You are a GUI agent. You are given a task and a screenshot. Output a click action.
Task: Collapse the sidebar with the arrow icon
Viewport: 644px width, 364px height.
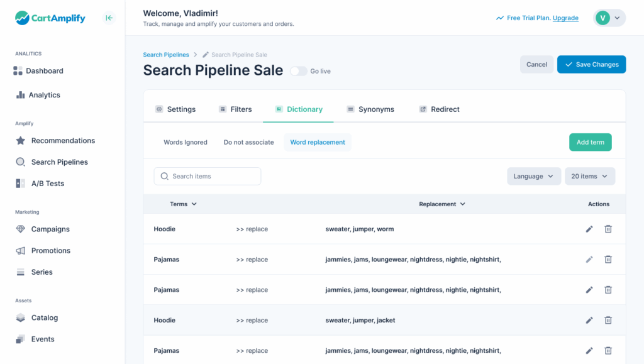(109, 18)
